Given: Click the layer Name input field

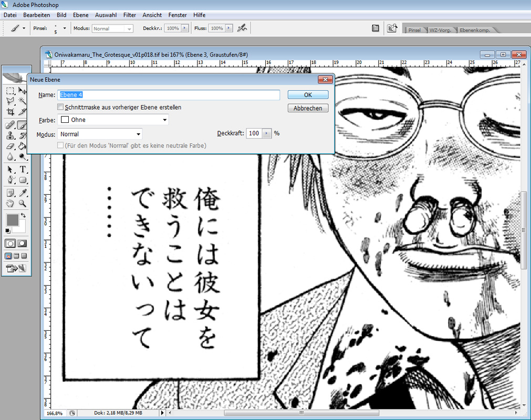Looking at the screenshot, I should pos(169,94).
